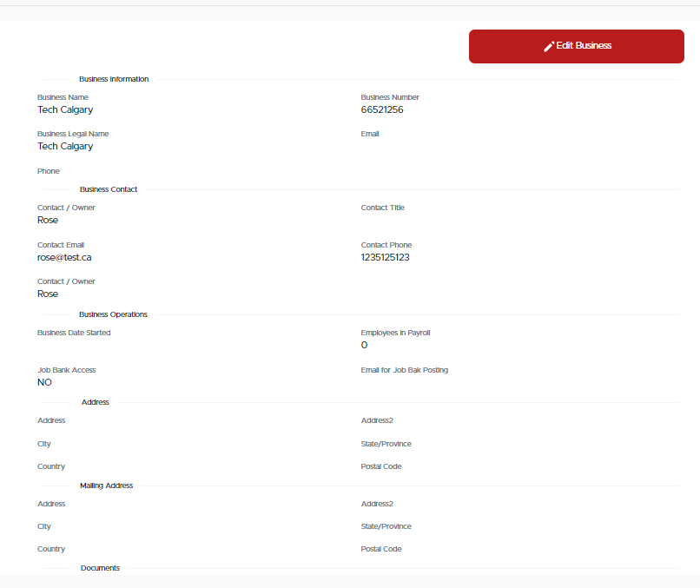Click Rose under the first Contact / Owner

48,220
